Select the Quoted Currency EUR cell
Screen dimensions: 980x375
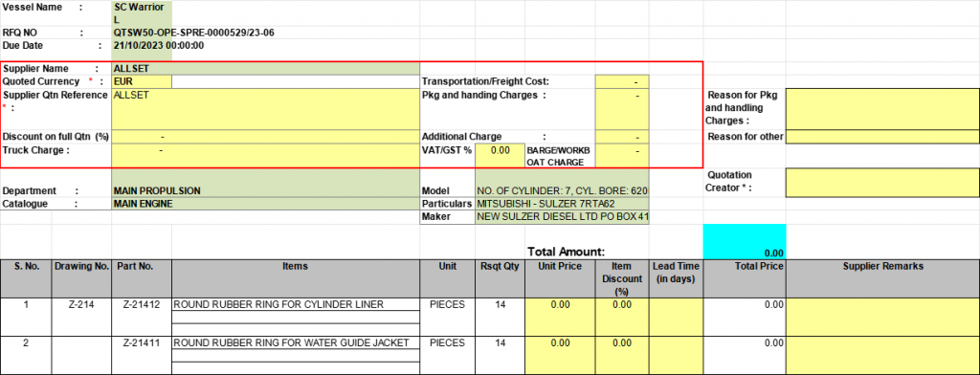click(x=142, y=81)
